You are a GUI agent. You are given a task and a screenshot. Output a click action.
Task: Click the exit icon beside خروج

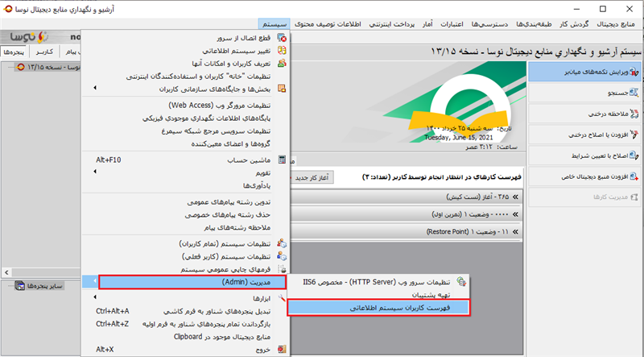[x=281, y=349]
